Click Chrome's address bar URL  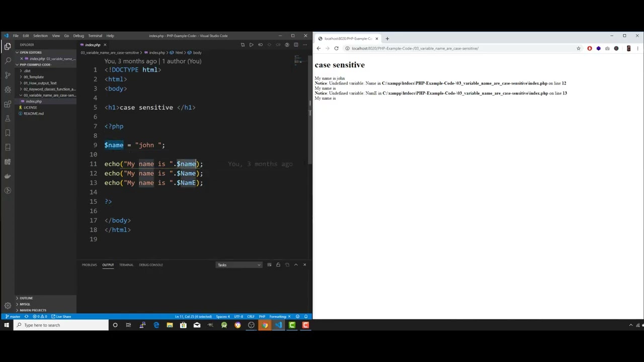[415, 48]
